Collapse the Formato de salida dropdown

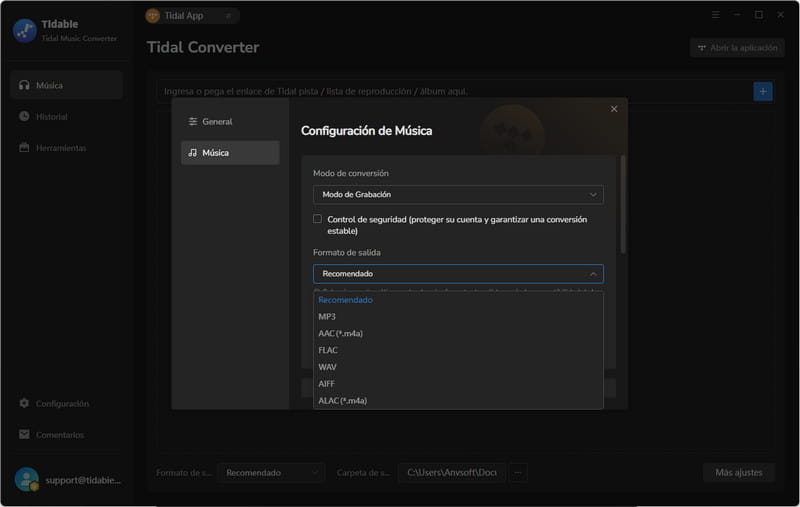tap(458, 274)
